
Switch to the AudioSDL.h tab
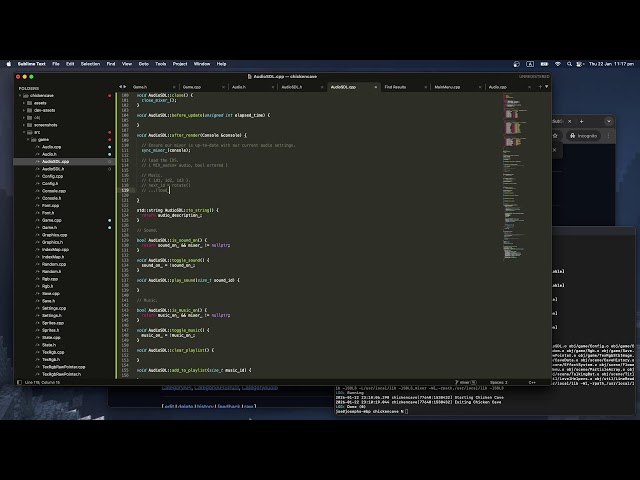coord(292,87)
